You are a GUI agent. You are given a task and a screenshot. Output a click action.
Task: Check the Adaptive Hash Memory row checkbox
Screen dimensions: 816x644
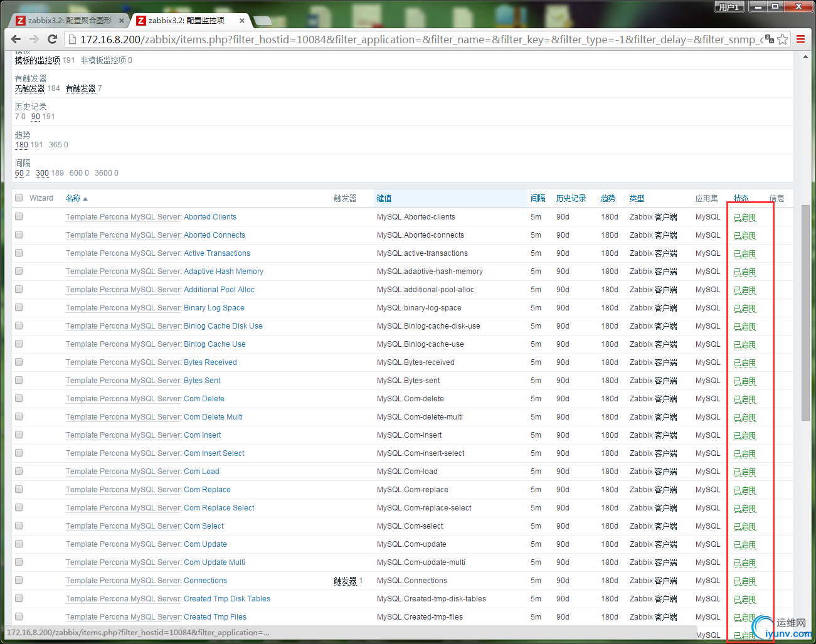pos(19,271)
